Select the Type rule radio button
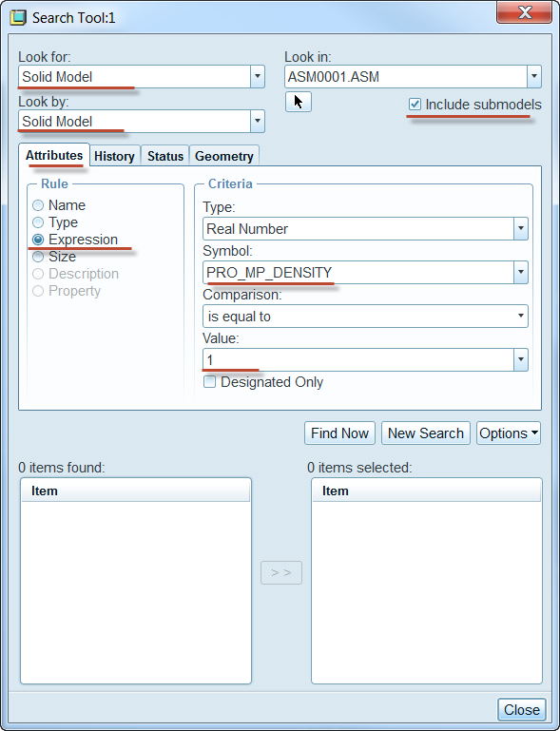Viewport: 560px width, 731px height. [38, 222]
